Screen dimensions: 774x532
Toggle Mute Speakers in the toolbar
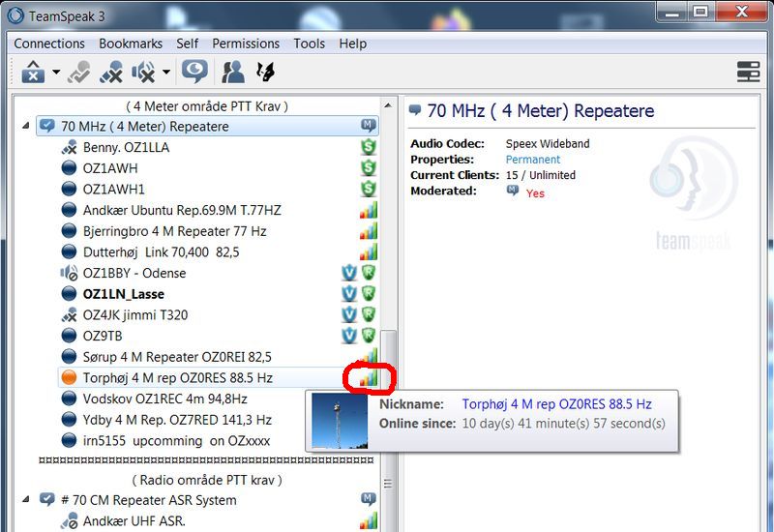tap(143, 72)
